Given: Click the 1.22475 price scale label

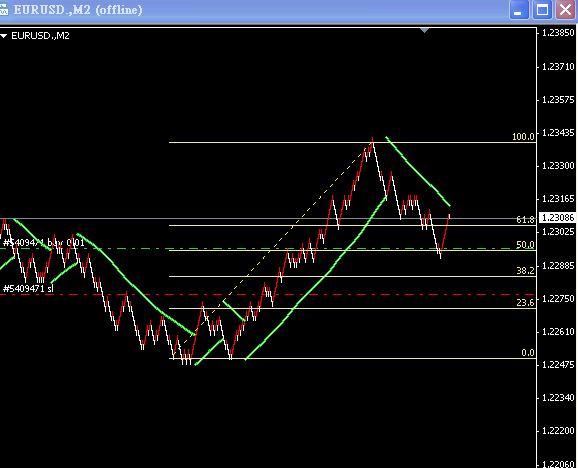Looking at the screenshot, I should [x=558, y=365].
